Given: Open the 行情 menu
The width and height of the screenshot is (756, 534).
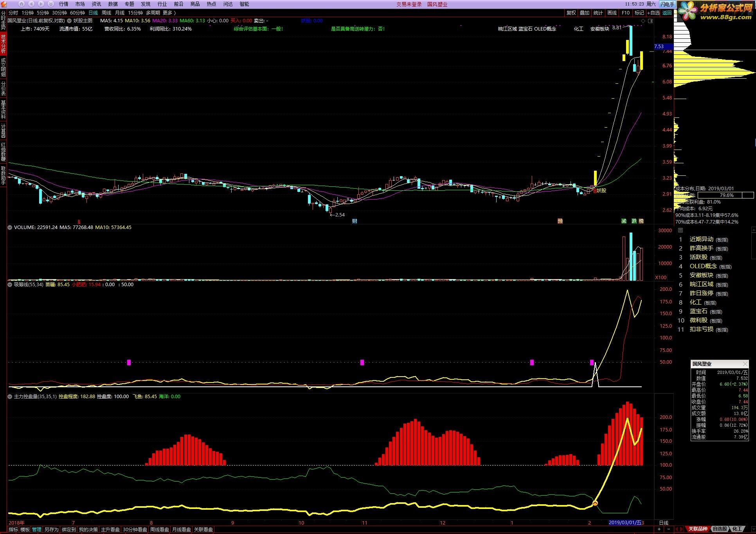Looking at the screenshot, I should pos(63,4).
